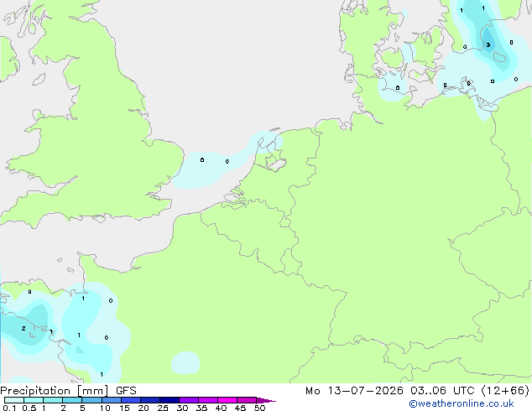
Task: Click the 40–45 mm magenta legend swatch
Action: click(227, 400)
